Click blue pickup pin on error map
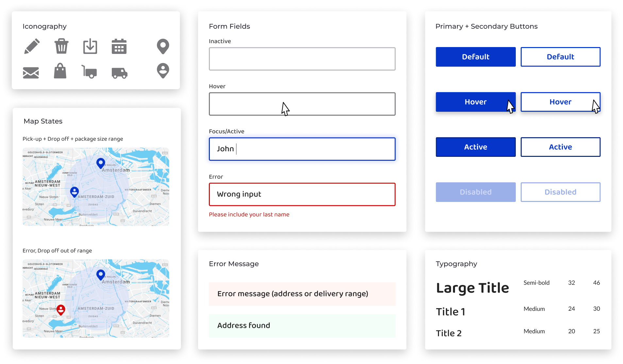The width and height of the screenshot is (623, 364). 101,275
